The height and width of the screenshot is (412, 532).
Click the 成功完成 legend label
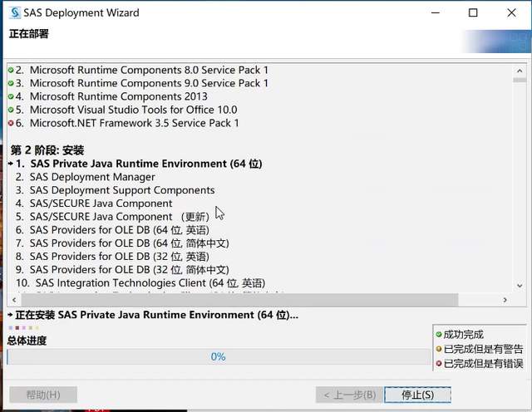[464, 335]
